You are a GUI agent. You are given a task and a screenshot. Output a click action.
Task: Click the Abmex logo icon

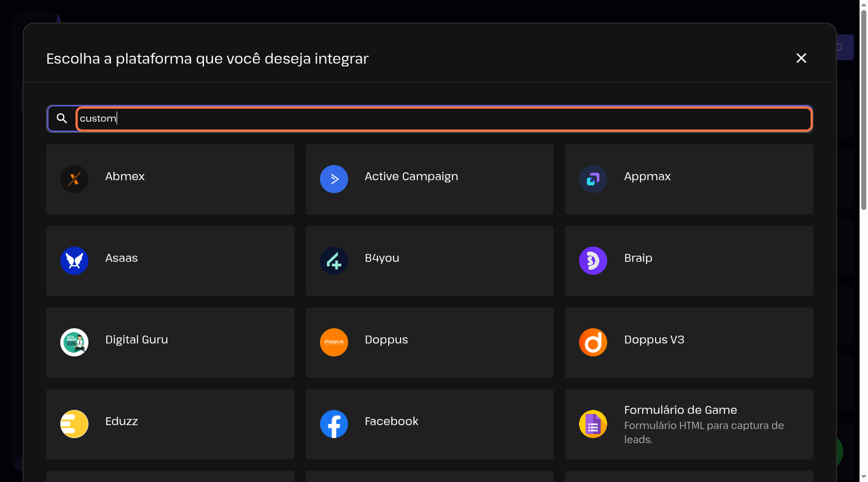click(74, 179)
